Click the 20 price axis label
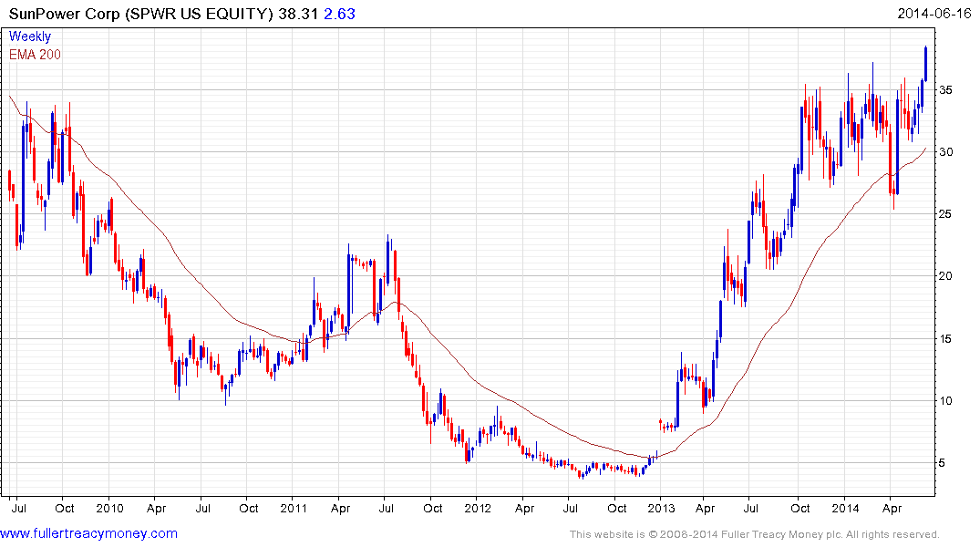Viewport: 980px width, 547px height. [945, 275]
